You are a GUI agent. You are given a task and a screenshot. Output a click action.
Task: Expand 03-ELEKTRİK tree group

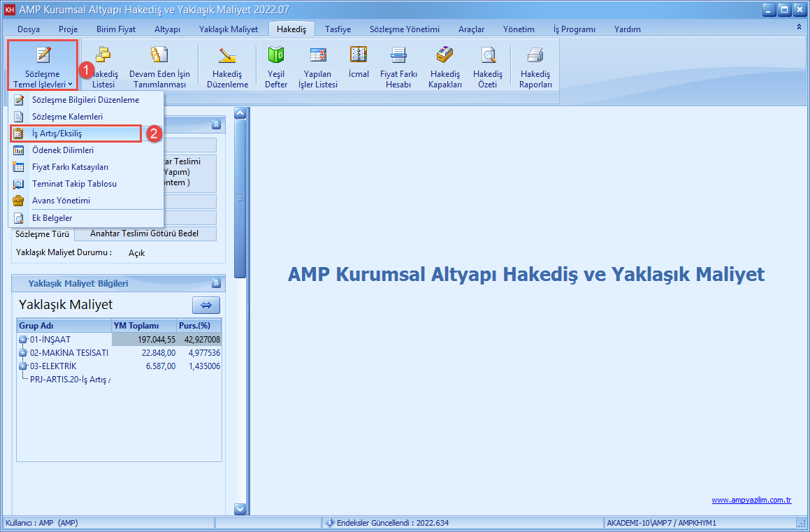tap(23, 366)
